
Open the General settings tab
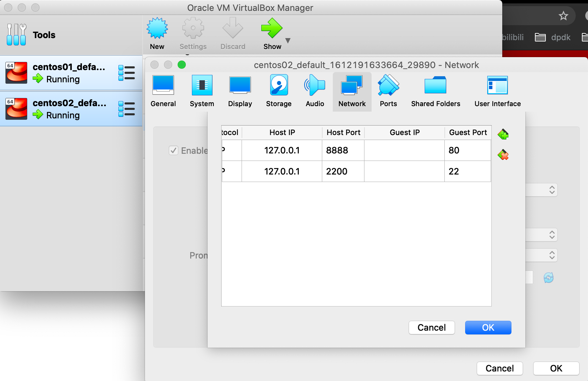tap(163, 92)
